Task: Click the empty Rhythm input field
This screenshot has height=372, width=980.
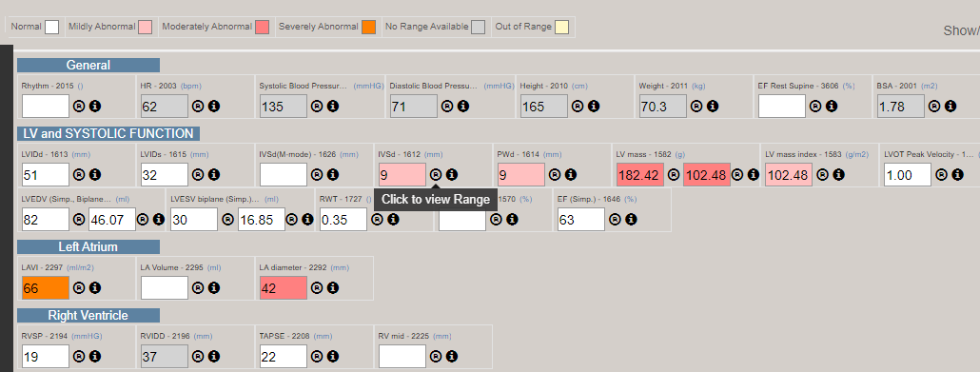Action: 46,107
